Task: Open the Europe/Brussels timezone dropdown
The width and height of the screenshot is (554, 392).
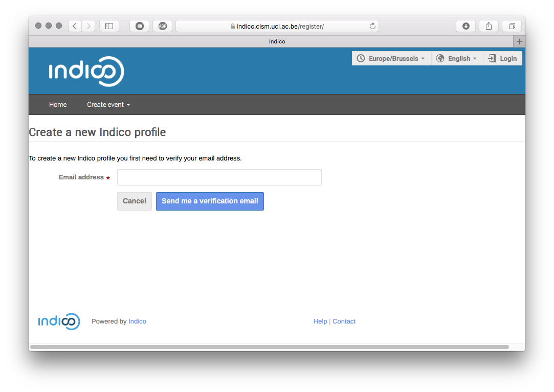Action: tap(391, 59)
